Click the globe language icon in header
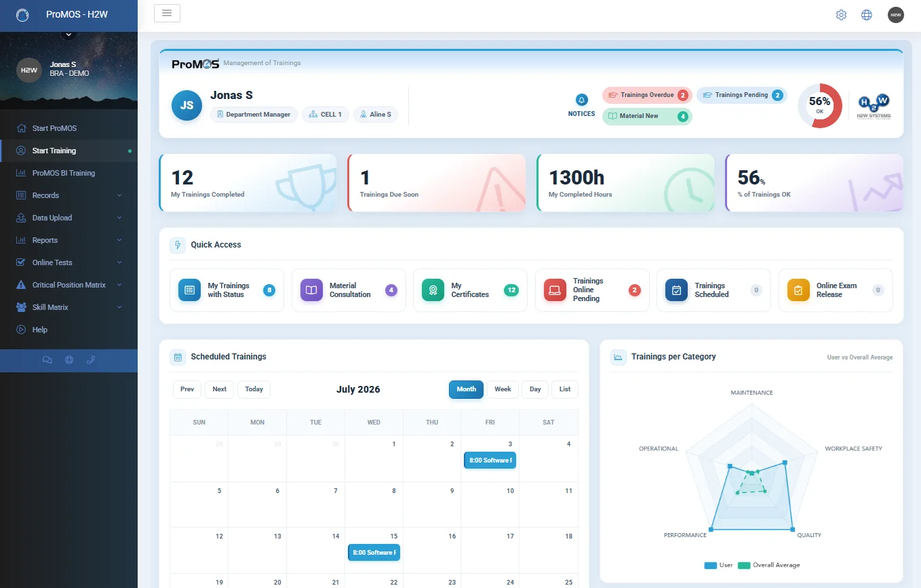Screen dimensions: 921x588 coord(866,15)
